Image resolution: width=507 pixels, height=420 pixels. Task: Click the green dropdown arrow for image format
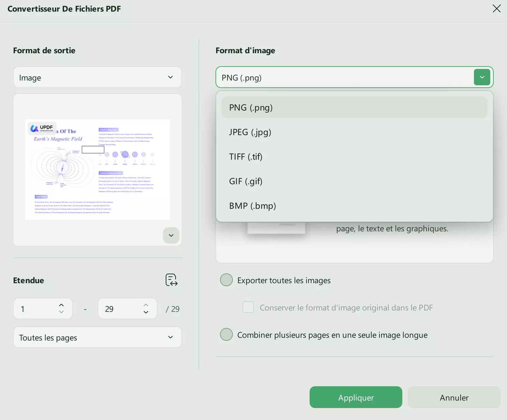(482, 77)
